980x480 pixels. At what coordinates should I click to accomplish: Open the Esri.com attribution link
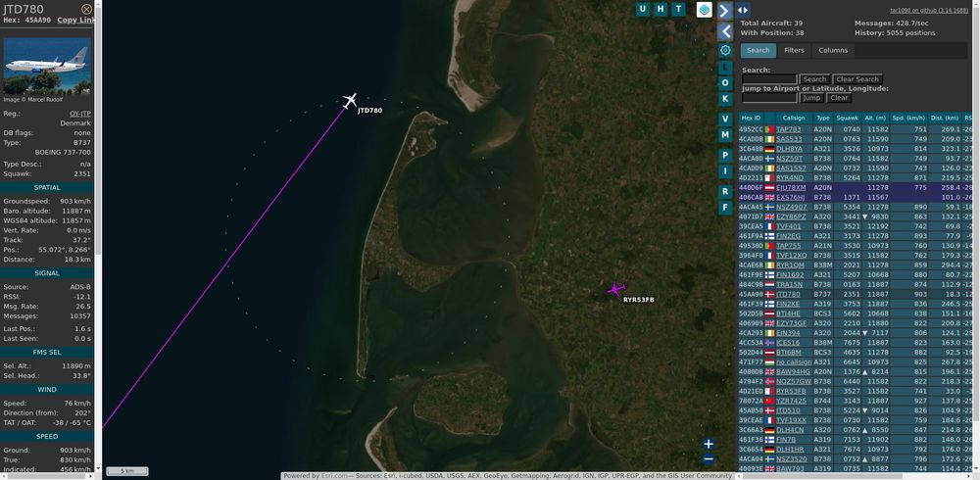[334, 476]
